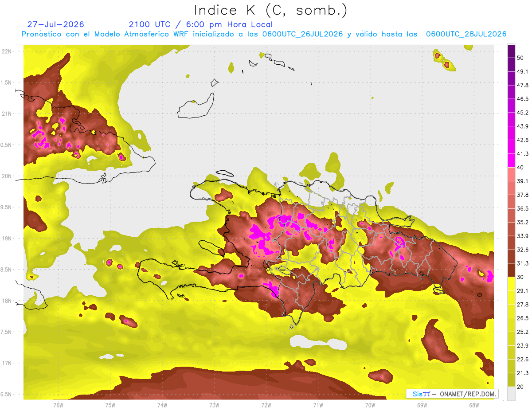Click the valid-until time 0600UTC_28JUL2026
Screen dimensions: 532x411
tap(466, 34)
